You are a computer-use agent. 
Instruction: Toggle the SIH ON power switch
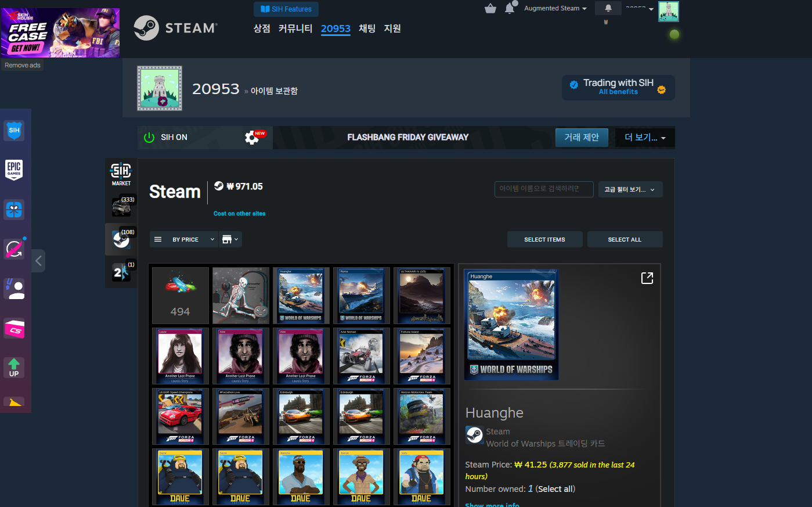[149, 138]
